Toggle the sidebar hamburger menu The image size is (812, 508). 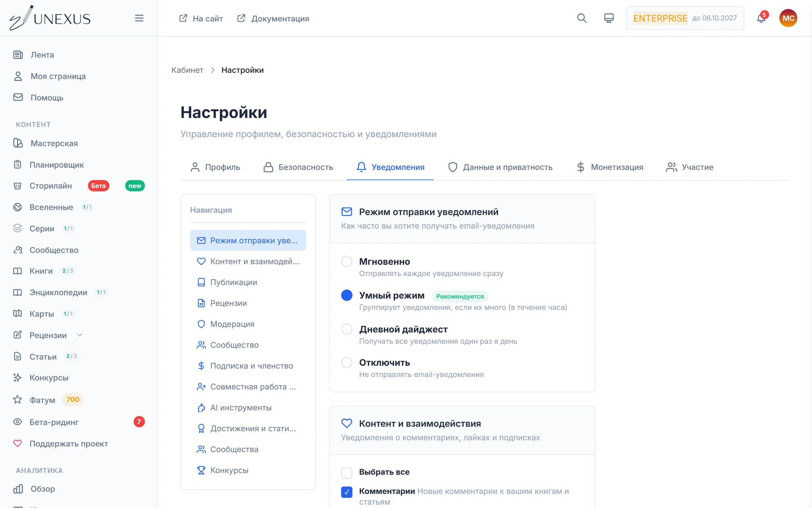(139, 18)
